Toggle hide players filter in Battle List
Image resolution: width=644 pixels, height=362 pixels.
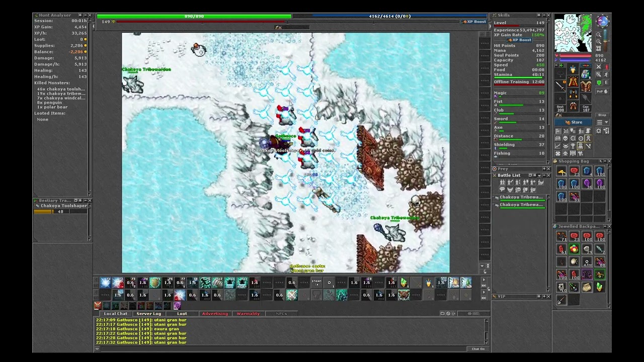502,183
